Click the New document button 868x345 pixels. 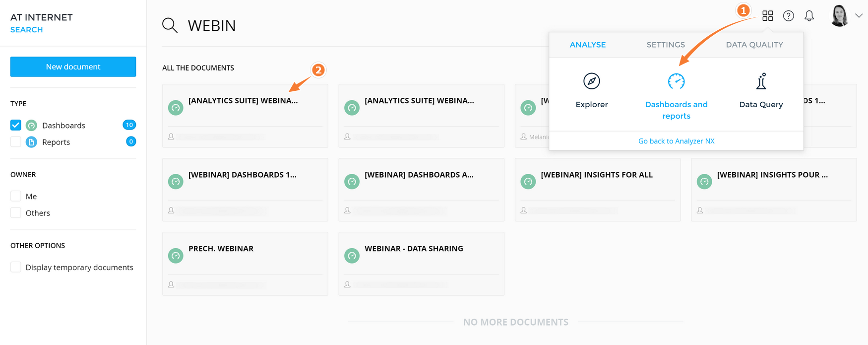(73, 67)
